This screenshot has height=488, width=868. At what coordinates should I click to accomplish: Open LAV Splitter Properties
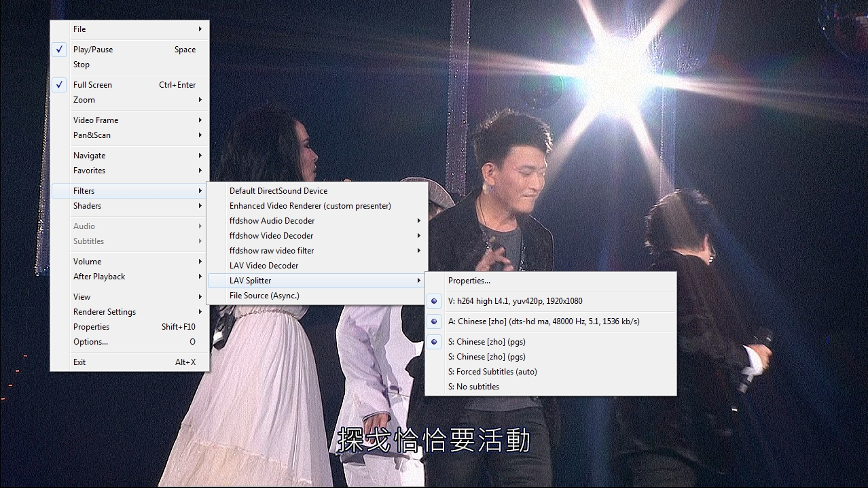point(469,281)
